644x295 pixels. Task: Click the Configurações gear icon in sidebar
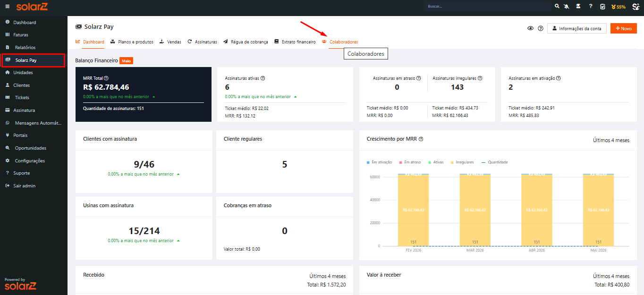8,160
